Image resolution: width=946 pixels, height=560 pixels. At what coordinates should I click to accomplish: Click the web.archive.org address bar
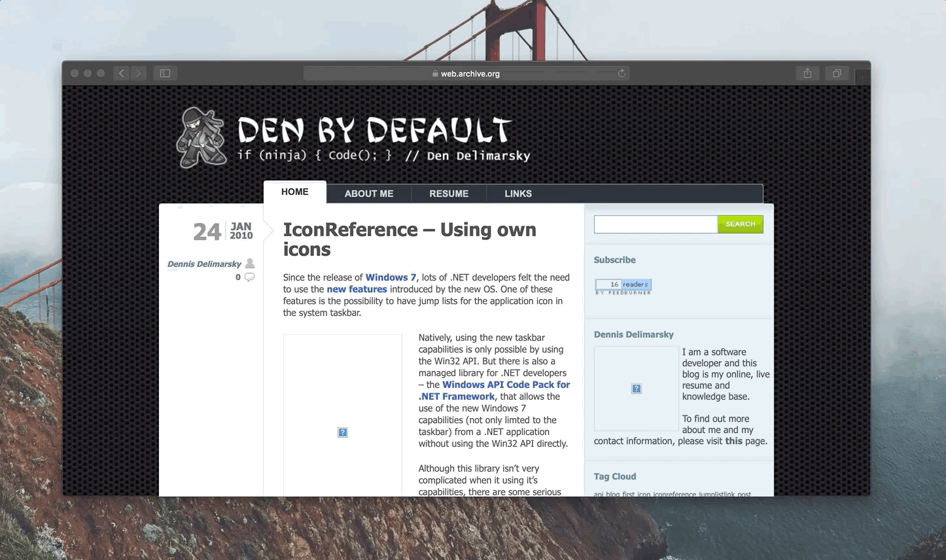click(466, 73)
